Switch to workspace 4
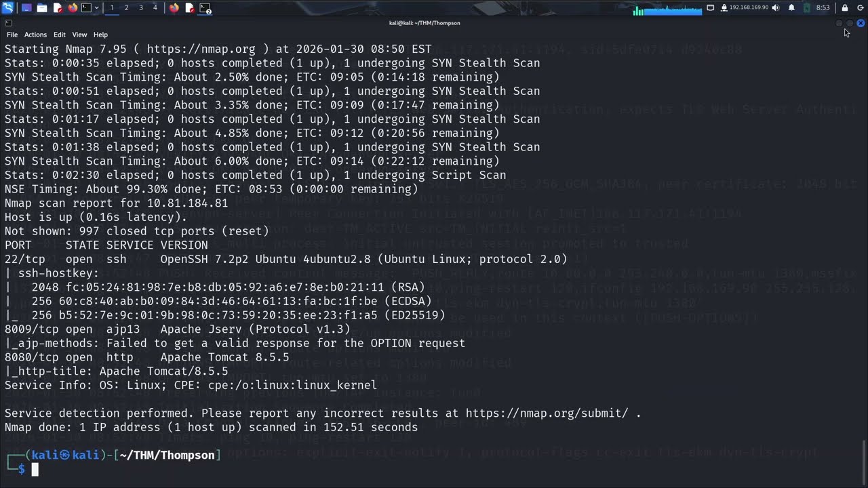This screenshot has width=868, height=488. click(155, 7)
